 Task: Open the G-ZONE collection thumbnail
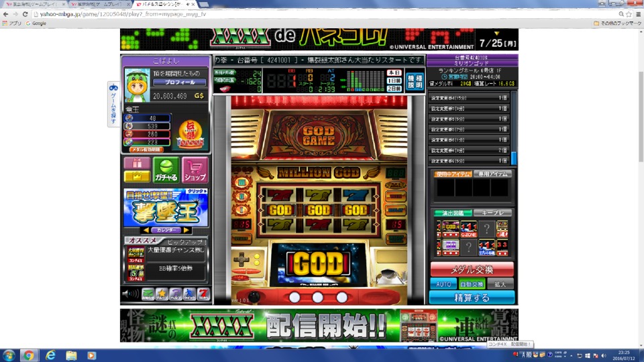tap(469, 229)
